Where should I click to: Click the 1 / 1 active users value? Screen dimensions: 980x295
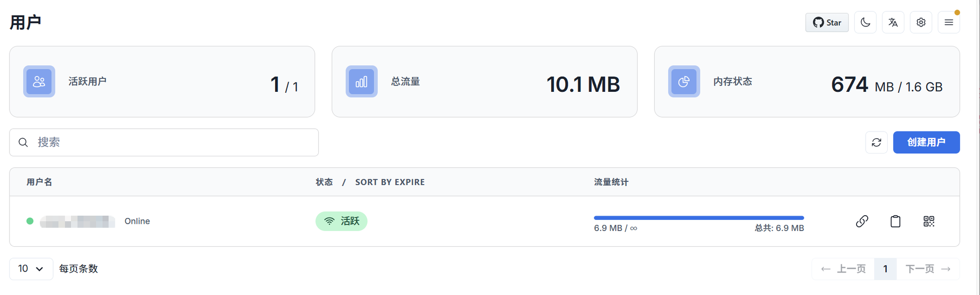pos(284,85)
